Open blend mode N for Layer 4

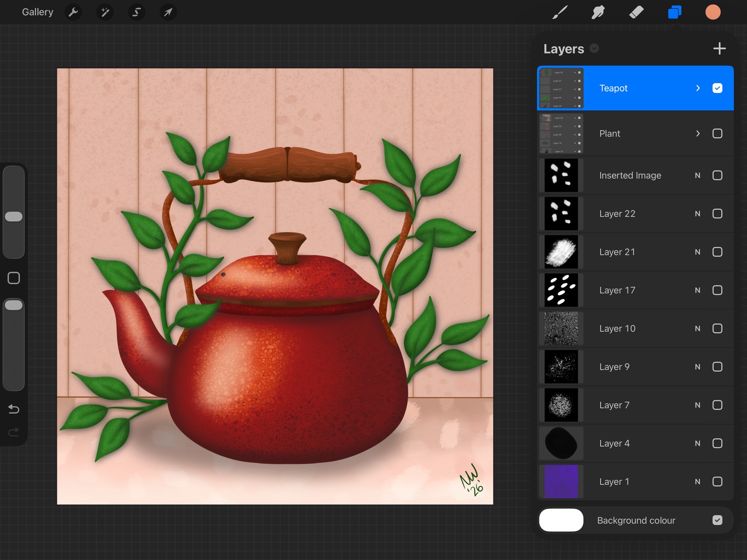point(698,443)
